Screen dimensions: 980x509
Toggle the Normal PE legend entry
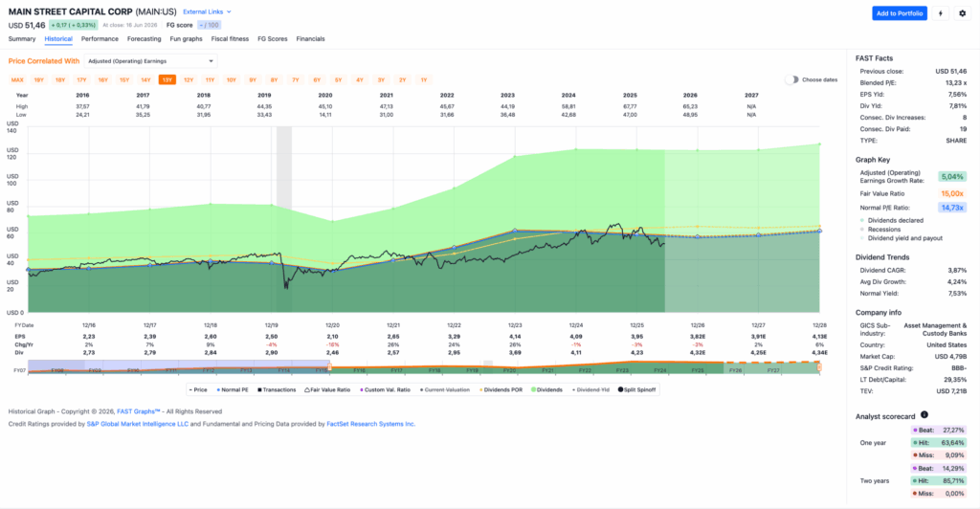tap(233, 389)
